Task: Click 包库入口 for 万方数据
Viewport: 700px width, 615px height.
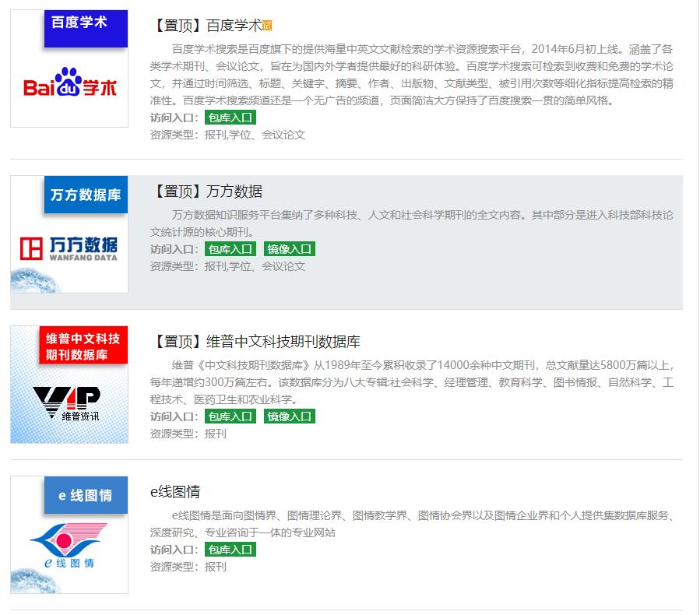Action: (x=230, y=249)
